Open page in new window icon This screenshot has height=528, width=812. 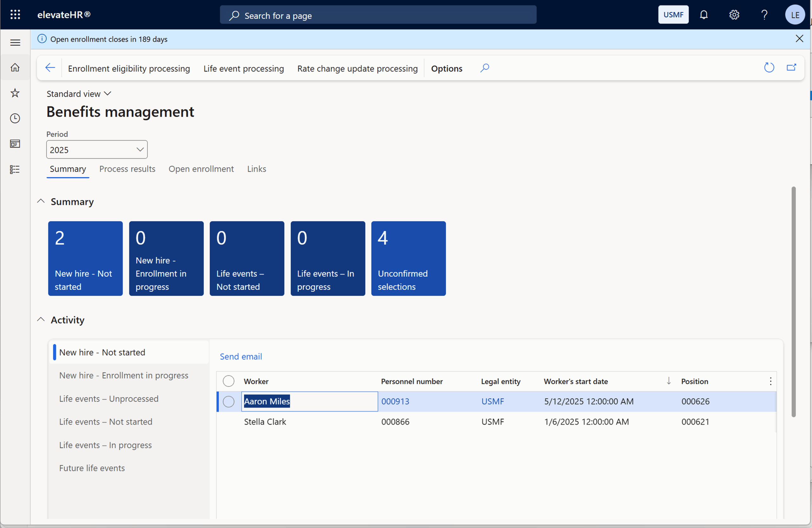(791, 68)
